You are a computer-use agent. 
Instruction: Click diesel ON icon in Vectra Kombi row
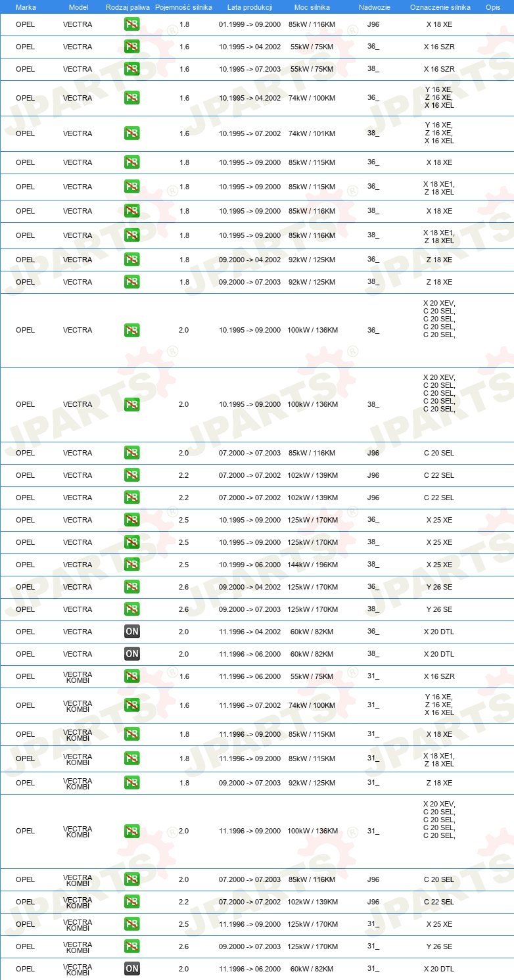(x=132, y=969)
